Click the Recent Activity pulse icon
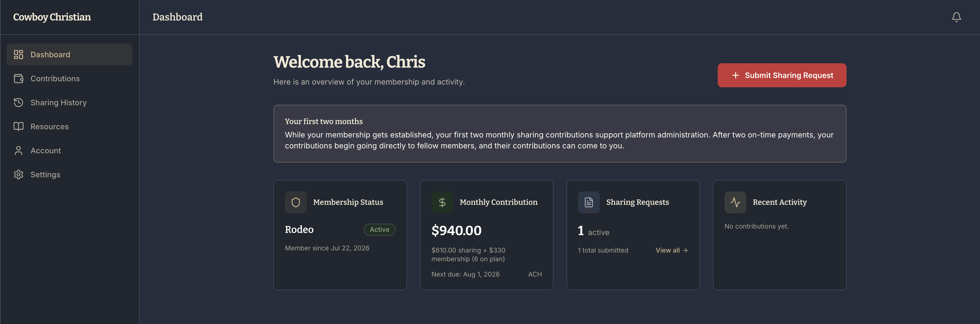The width and height of the screenshot is (980, 324). [x=735, y=202]
